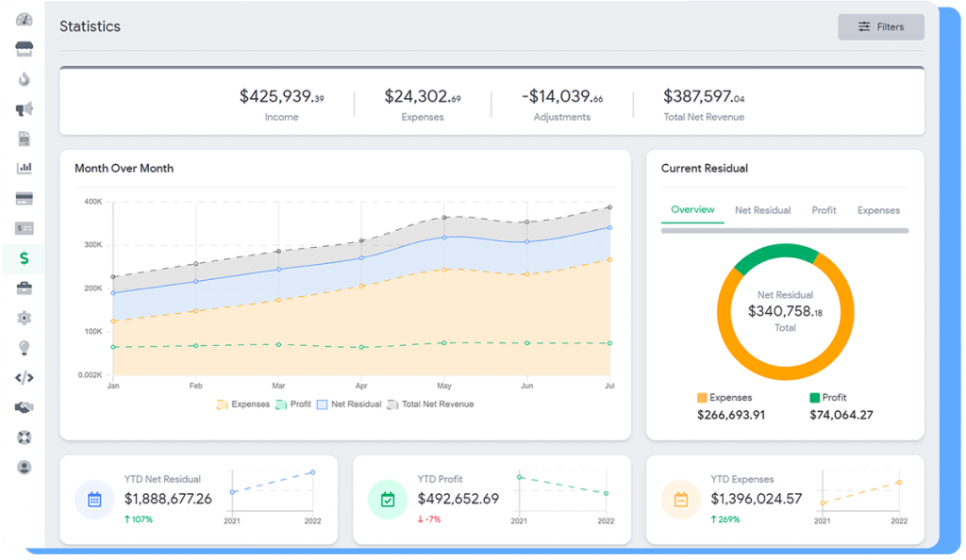
Task: Open the Filters panel
Action: pyautogui.click(x=880, y=27)
